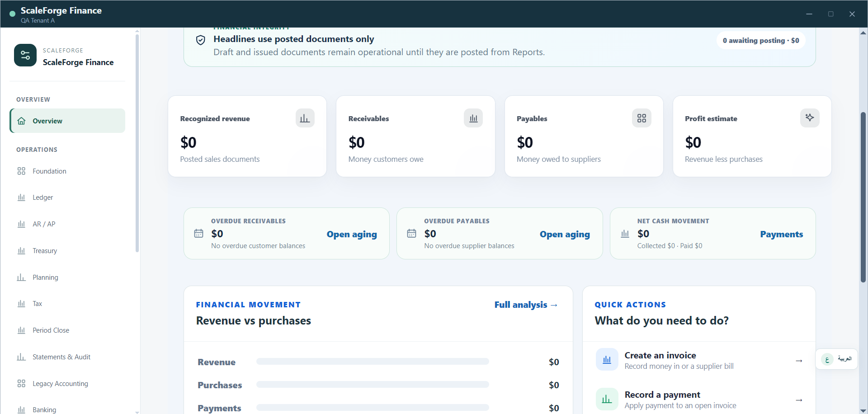The image size is (868, 414).
Task: Click the Period Close chart icon
Action: pyautogui.click(x=21, y=330)
